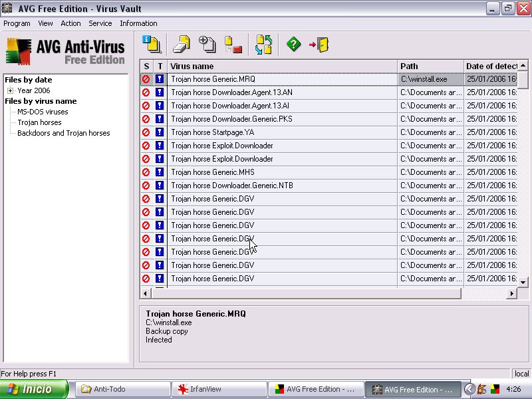Viewport: 532px width, 399px height.
Task: Click the exit door toolbar icon
Action: (319, 45)
